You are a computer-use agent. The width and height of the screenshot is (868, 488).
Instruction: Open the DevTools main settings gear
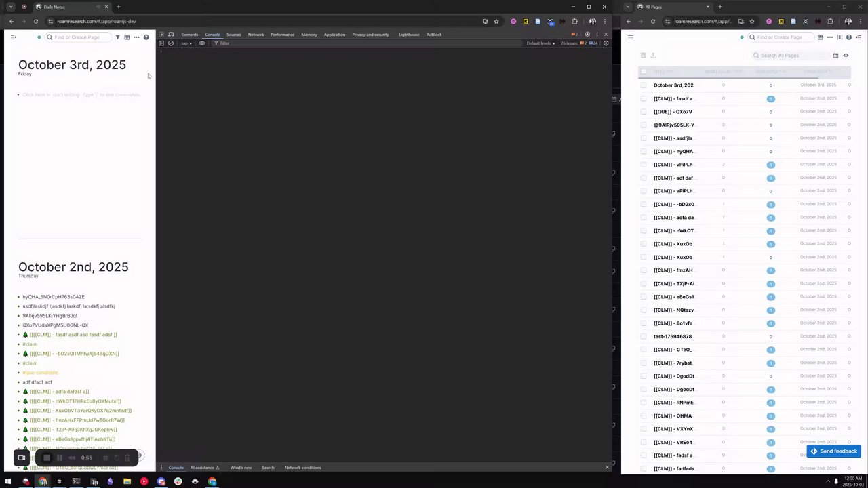[587, 35]
